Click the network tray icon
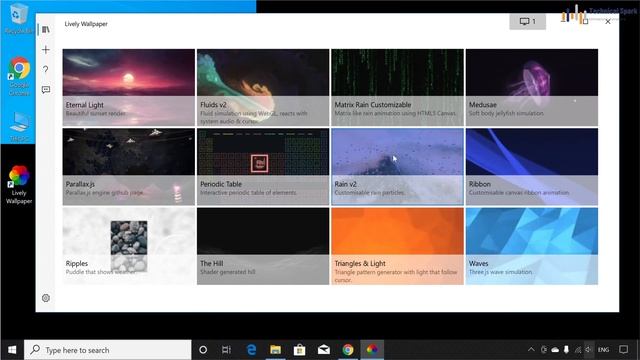 [x=578, y=350]
